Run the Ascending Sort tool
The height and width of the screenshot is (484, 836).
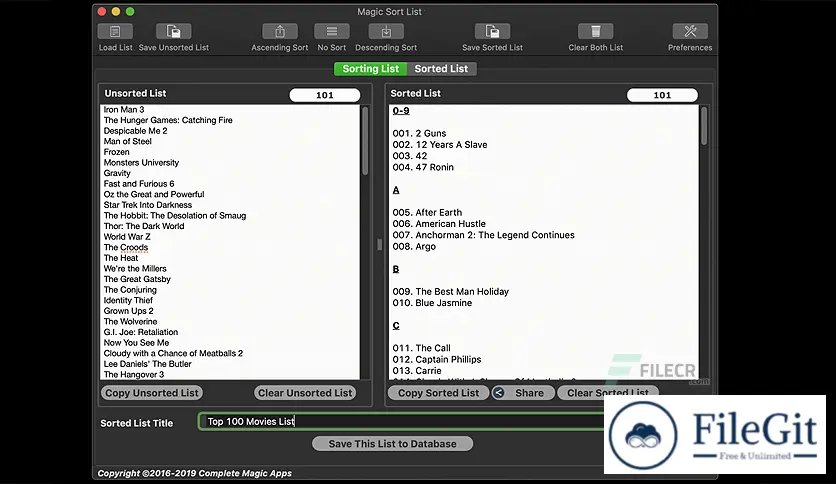click(280, 31)
